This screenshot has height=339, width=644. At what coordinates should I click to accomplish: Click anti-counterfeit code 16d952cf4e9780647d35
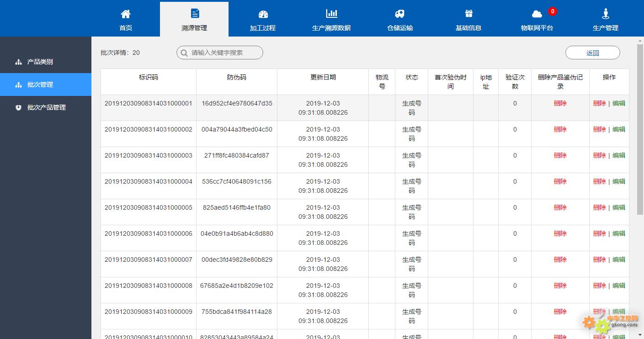click(x=237, y=103)
